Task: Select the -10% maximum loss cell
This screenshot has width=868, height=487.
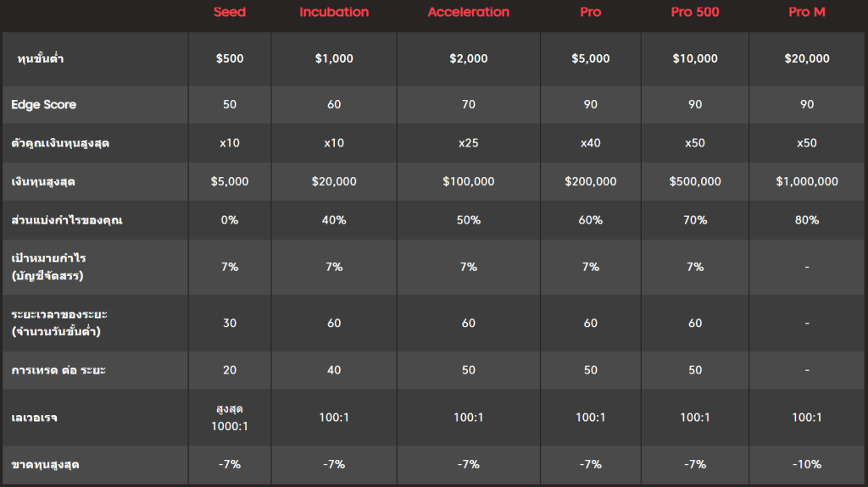Action: pos(806,464)
